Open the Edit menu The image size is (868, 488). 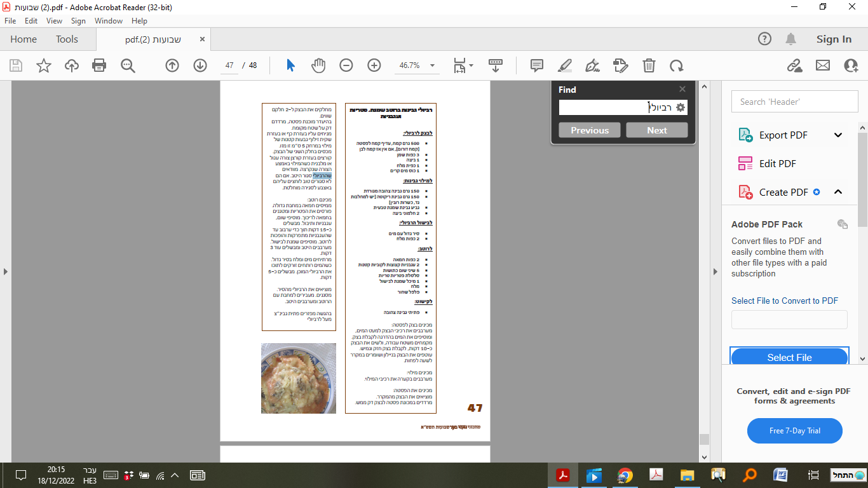point(31,21)
